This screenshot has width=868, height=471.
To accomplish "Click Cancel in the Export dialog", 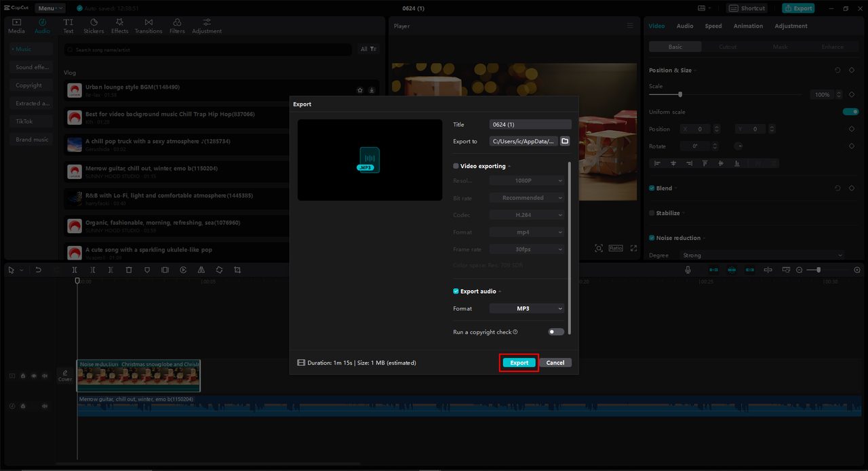I will point(555,363).
